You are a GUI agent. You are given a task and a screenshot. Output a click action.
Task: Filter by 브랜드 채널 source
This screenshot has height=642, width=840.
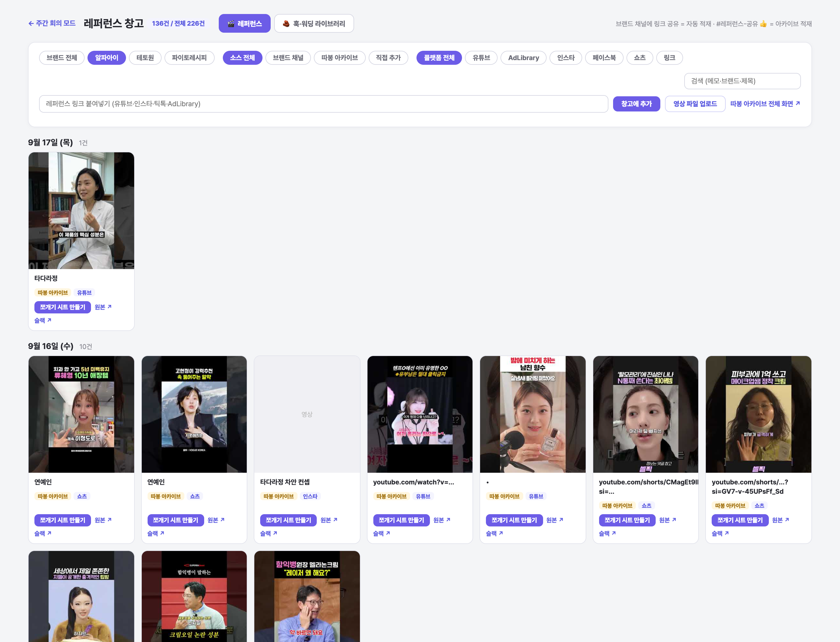point(288,58)
